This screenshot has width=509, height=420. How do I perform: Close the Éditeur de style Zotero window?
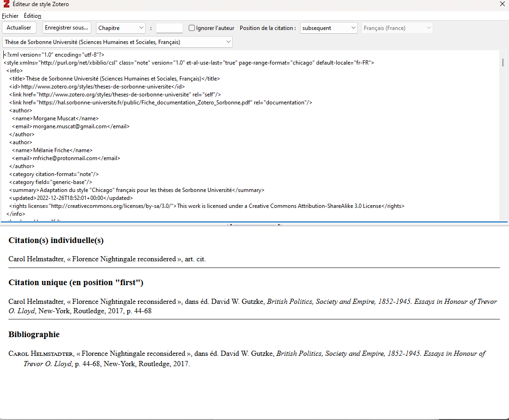click(x=502, y=4)
